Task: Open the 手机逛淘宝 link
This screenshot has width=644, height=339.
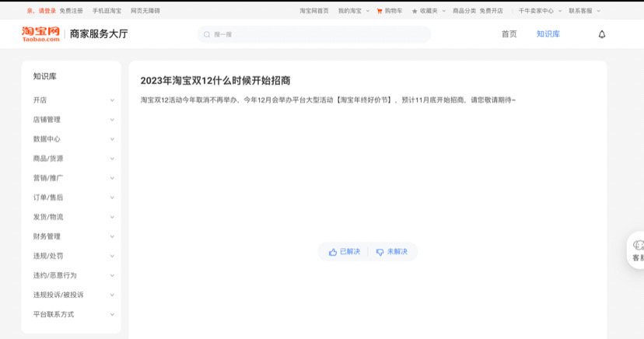Action: (107, 11)
